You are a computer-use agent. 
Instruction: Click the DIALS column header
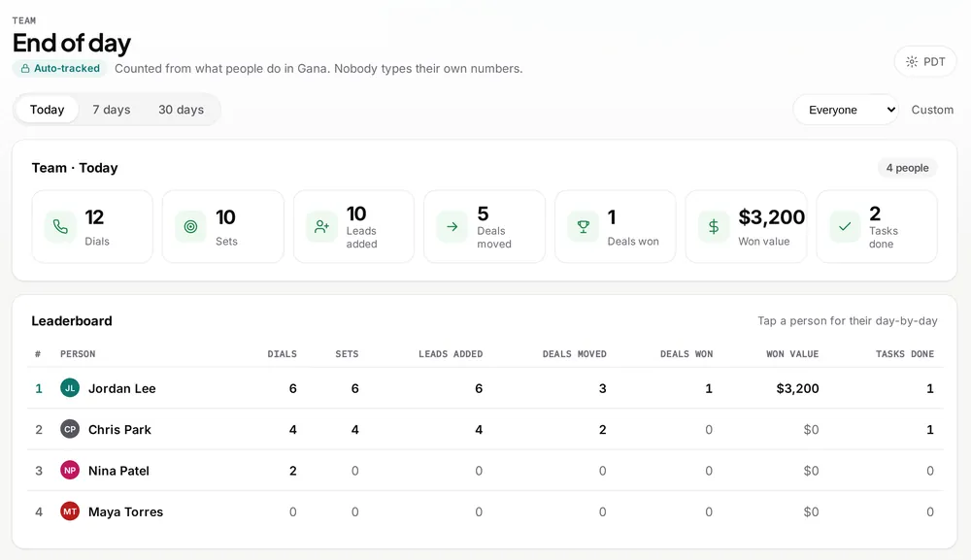pyautogui.click(x=282, y=354)
